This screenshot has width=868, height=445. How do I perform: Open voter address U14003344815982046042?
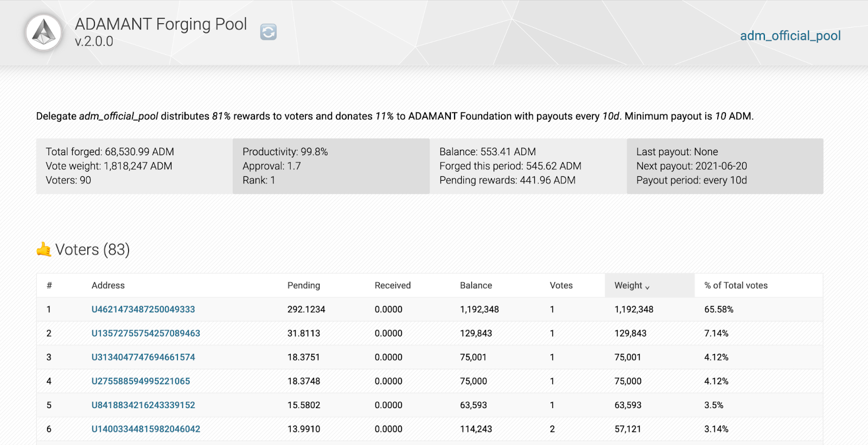pyautogui.click(x=145, y=429)
